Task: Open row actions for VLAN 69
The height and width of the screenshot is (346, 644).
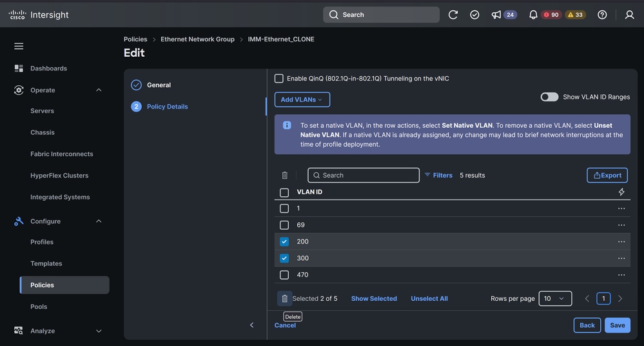Action: point(621,225)
